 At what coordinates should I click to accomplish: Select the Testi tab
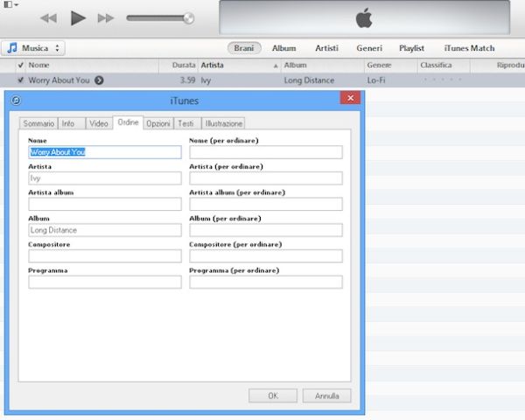tap(186, 123)
